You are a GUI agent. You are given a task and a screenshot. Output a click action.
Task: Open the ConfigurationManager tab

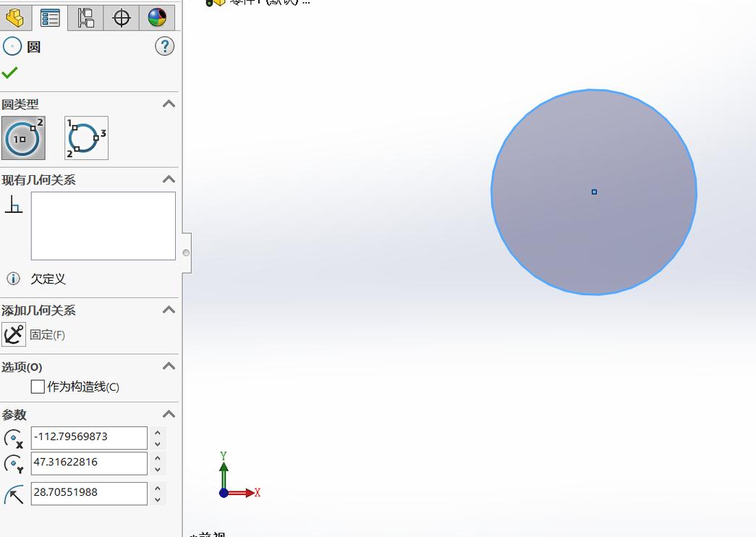coord(85,17)
